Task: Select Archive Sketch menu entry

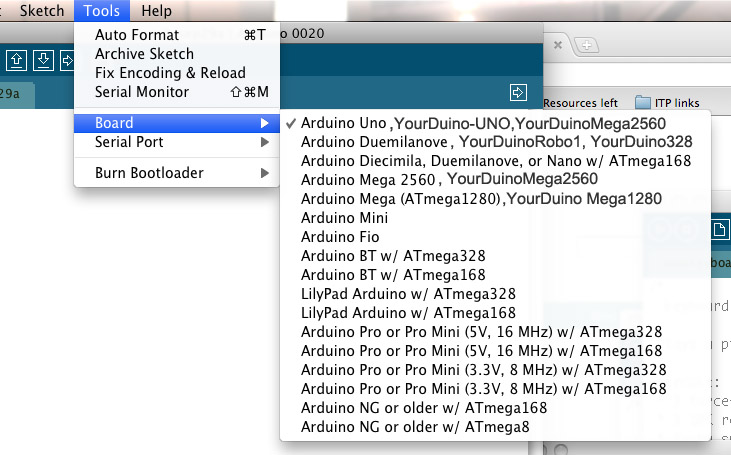Action: pos(177,54)
